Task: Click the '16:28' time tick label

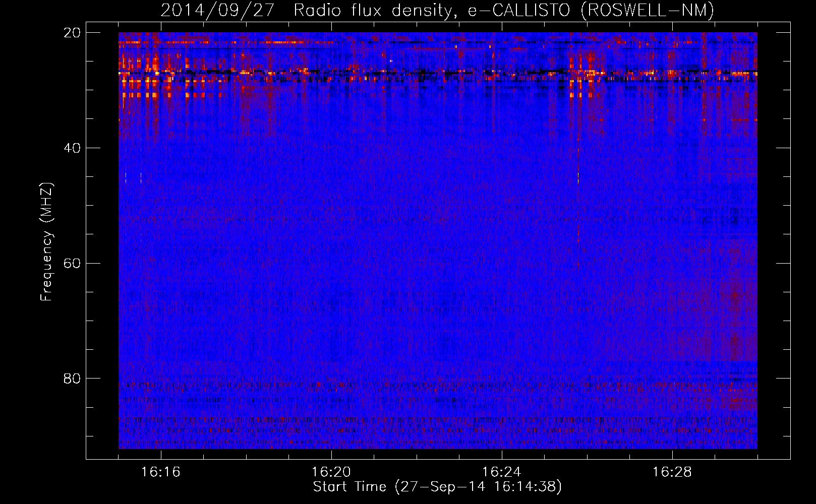Action: coord(672,472)
